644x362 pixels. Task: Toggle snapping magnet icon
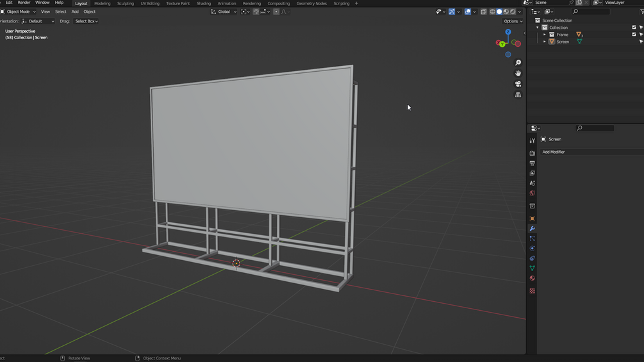tap(256, 12)
